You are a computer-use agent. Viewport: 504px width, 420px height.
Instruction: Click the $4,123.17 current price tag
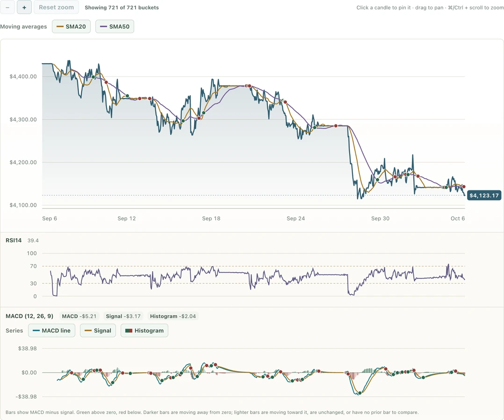(x=484, y=195)
